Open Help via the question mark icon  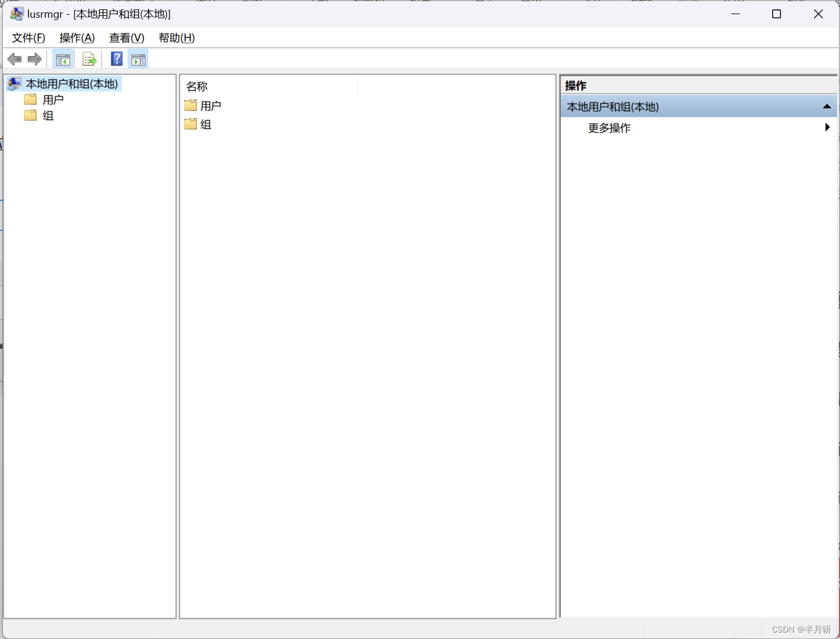tap(117, 58)
